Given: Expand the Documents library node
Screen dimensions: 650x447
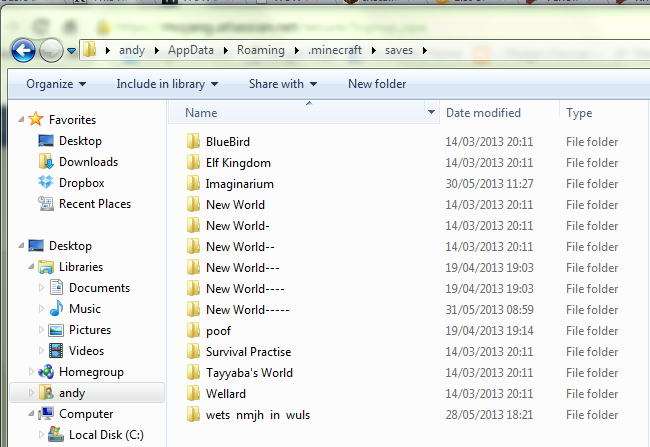Looking at the screenshot, I should click(x=41, y=288).
